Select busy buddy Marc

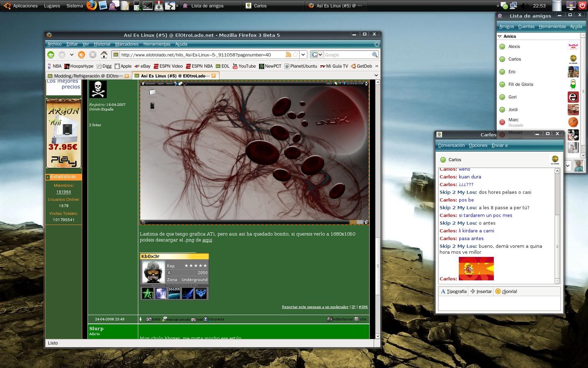pos(539,122)
